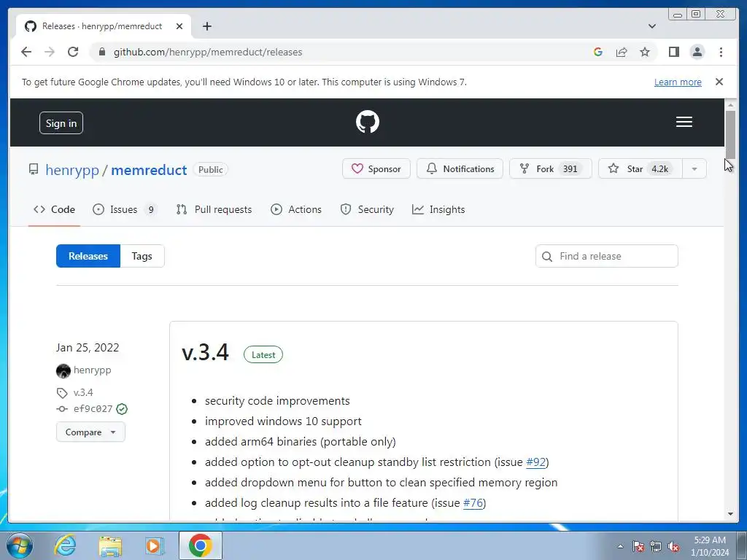Open the Learn more link
The height and width of the screenshot is (560, 747).
click(678, 82)
